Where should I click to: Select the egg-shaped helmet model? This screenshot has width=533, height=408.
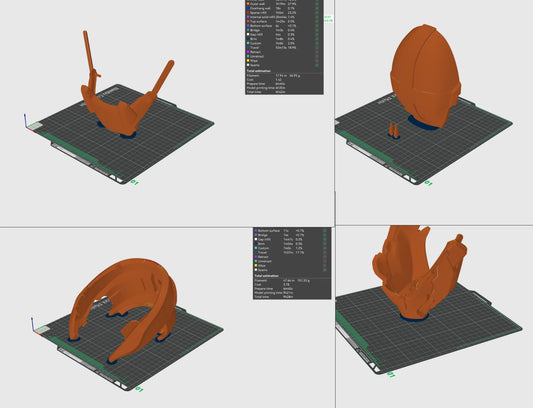click(x=425, y=75)
